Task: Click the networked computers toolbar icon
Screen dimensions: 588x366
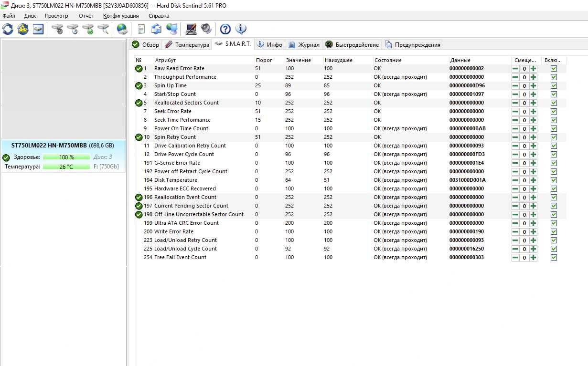Action: pos(172,29)
